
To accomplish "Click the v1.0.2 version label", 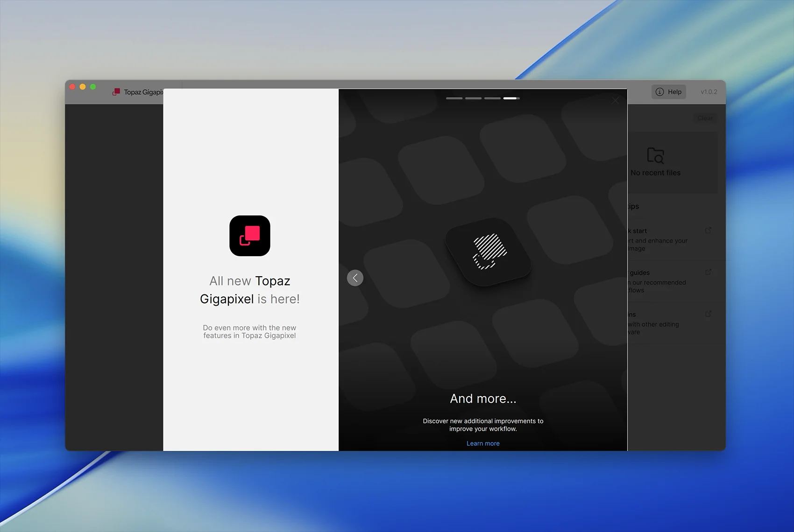I will [709, 92].
